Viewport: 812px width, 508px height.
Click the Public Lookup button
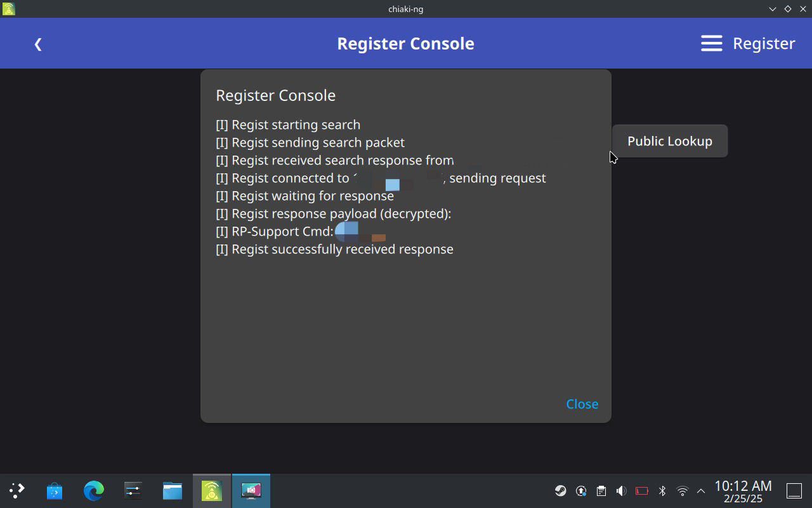(x=669, y=141)
